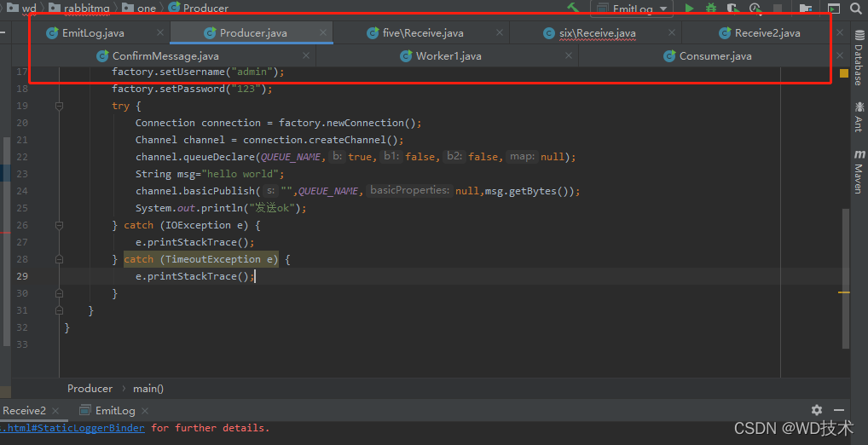Image resolution: width=868 pixels, height=445 pixels.
Task: Click Producer class in navigation breadcrumb
Action: (198, 8)
